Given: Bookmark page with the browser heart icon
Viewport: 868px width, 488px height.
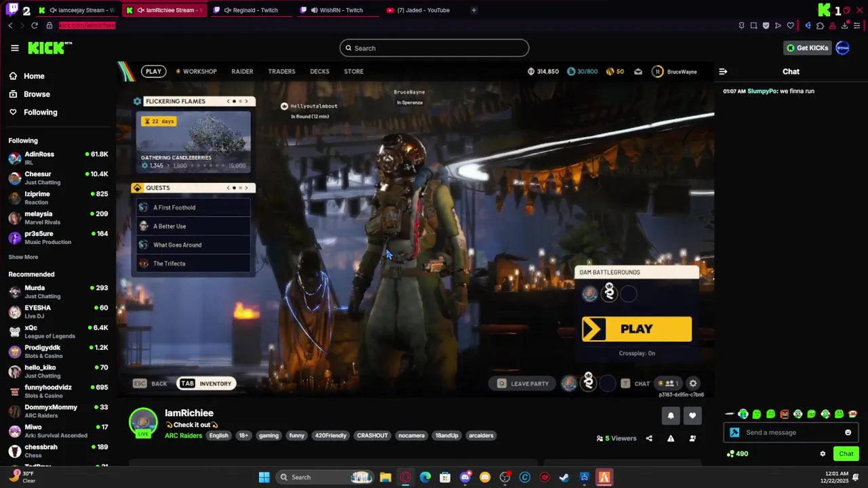Looking at the screenshot, I should (790, 26).
